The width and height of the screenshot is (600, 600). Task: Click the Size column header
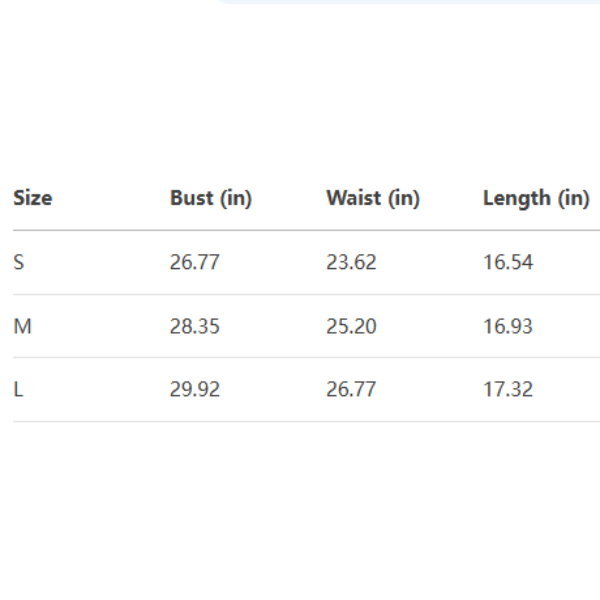[x=32, y=198]
